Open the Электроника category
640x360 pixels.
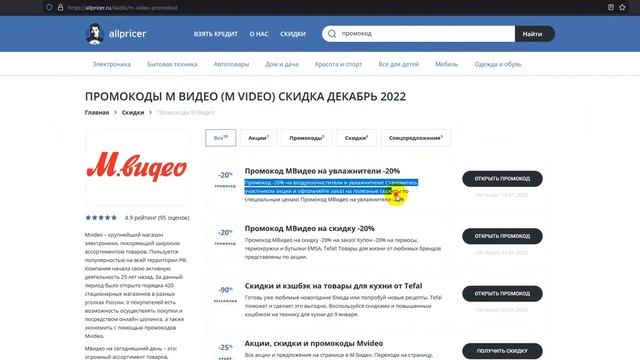coord(112,64)
